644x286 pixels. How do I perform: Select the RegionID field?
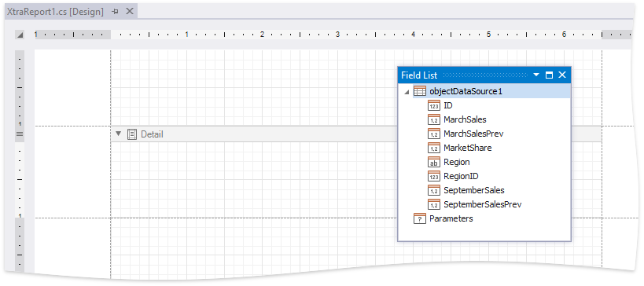(x=462, y=176)
